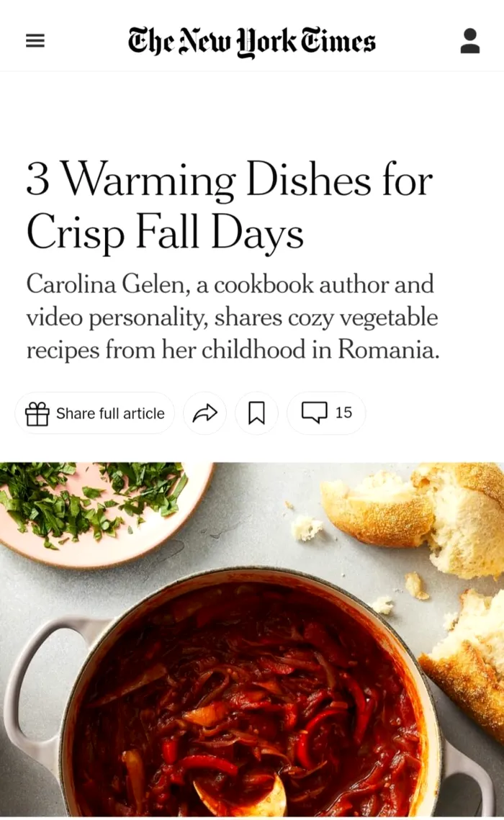Open the account profile icon
This screenshot has height=820, width=504.
[x=470, y=41]
